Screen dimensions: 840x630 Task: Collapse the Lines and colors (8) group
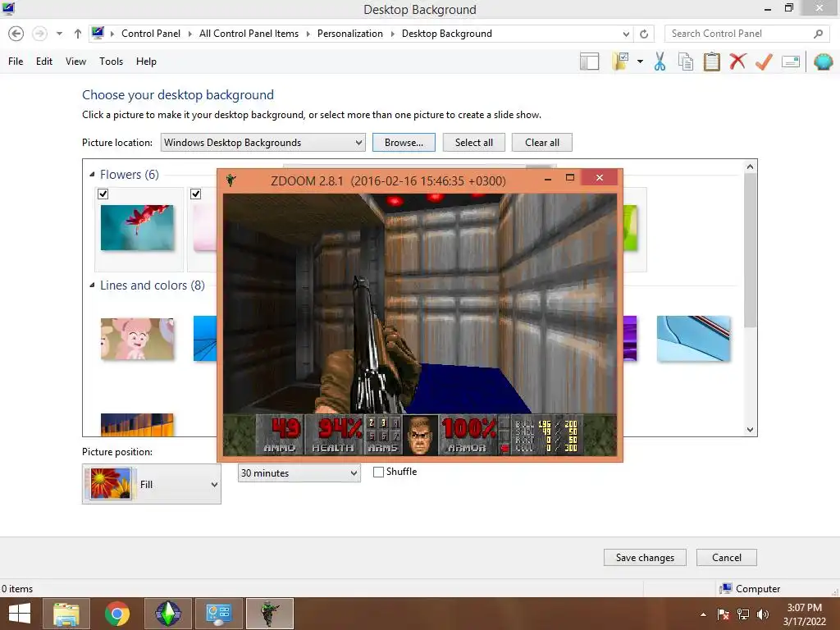[92, 285]
